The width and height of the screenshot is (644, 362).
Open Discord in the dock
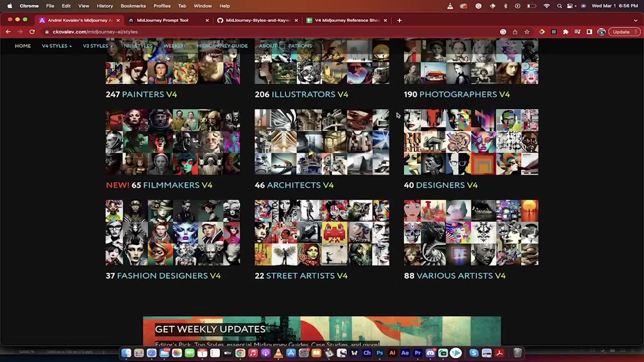pos(430,353)
